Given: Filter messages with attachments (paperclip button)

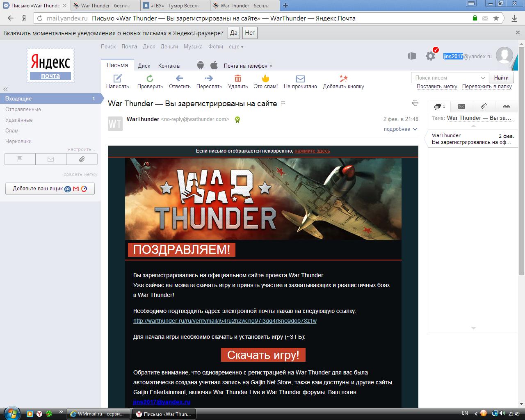Looking at the screenshot, I should 82,159.
